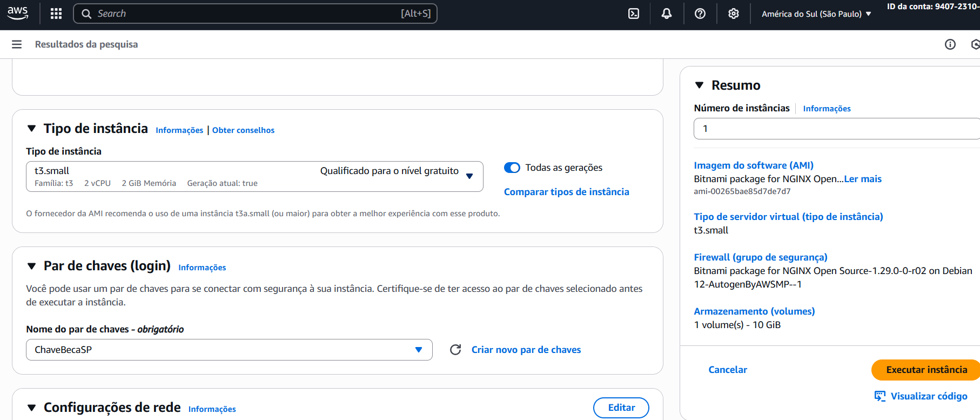
Task: Open Informações next to Tipo de instância
Action: (x=179, y=130)
